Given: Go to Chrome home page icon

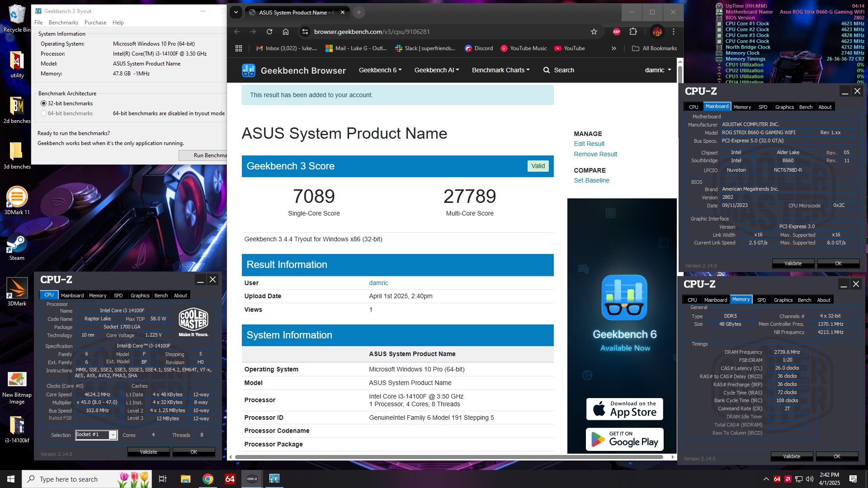Looking at the screenshot, I should 286,32.
